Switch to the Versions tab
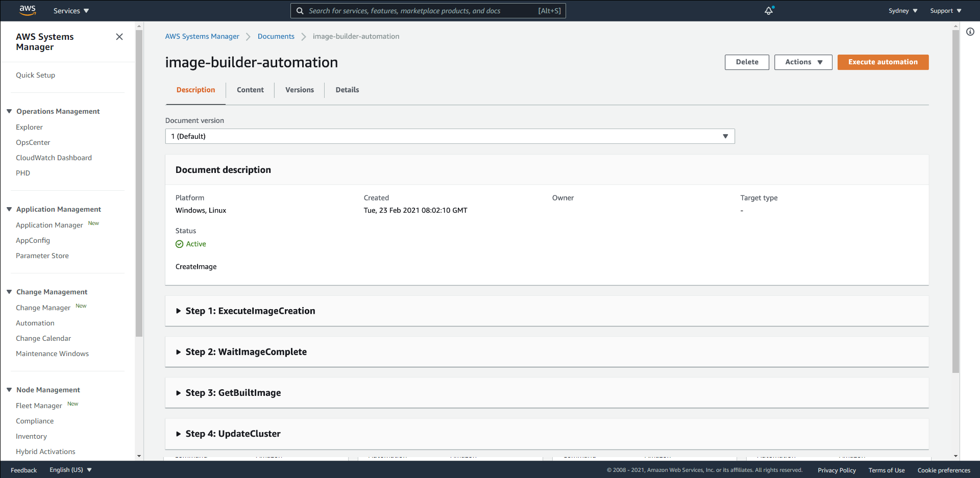The image size is (980, 478). pos(300,90)
